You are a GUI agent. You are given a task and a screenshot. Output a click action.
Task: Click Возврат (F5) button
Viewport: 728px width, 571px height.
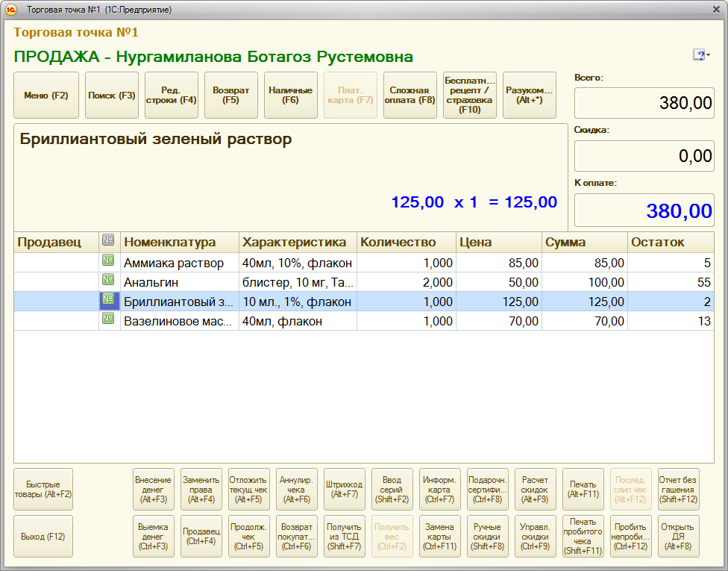pos(231,96)
